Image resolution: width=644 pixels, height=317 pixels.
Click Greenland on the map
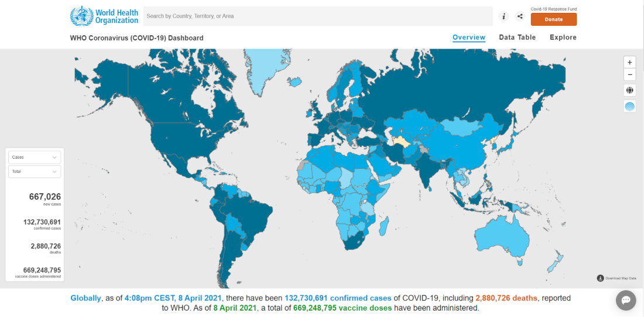point(263,70)
